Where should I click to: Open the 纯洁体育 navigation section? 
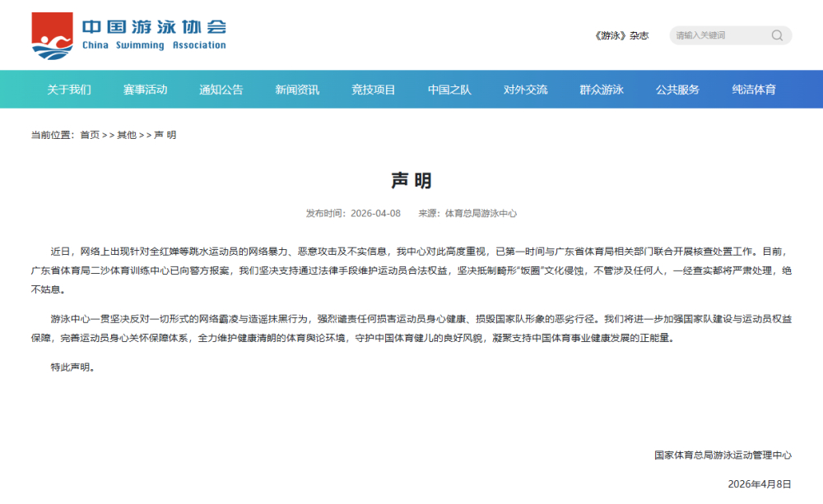tap(751, 90)
